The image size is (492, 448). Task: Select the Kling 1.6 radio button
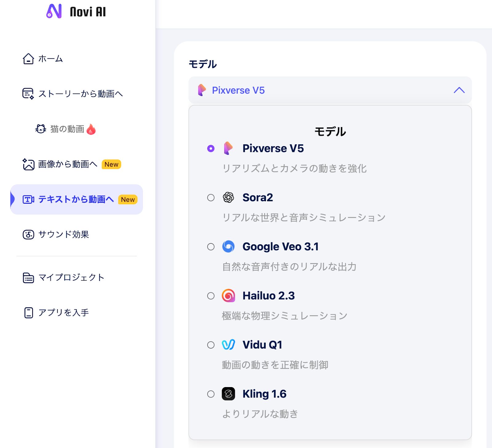[x=211, y=394]
